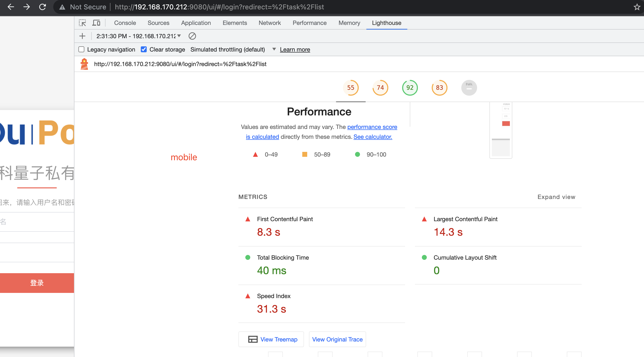644x357 pixels.
Task: Select the Performance score gauge showing 55
Action: click(x=351, y=88)
